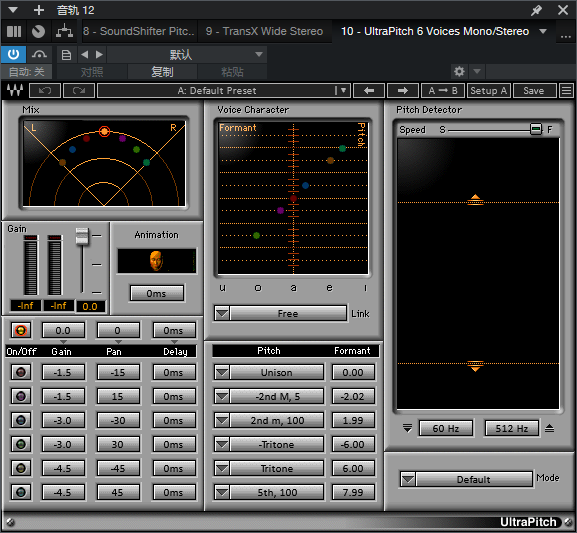The height and width of the screenshot is (533, 577).
Task: Click the 对照 compare button
Action: pos(92,72)
